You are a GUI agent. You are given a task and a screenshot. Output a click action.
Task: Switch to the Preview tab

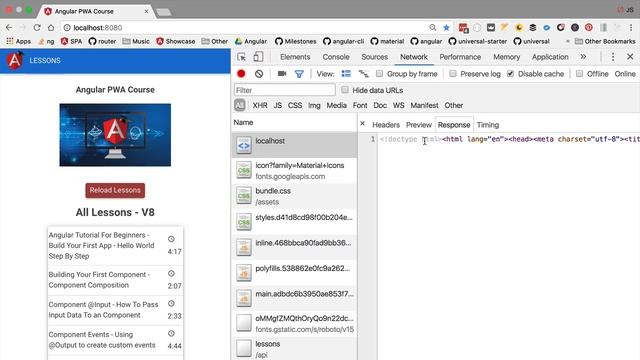click(419, 125)
